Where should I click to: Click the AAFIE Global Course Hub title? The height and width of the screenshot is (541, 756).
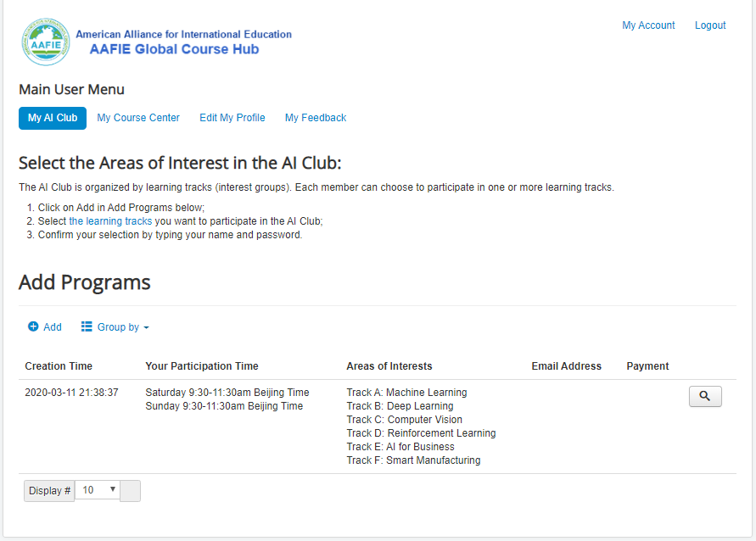175,49
